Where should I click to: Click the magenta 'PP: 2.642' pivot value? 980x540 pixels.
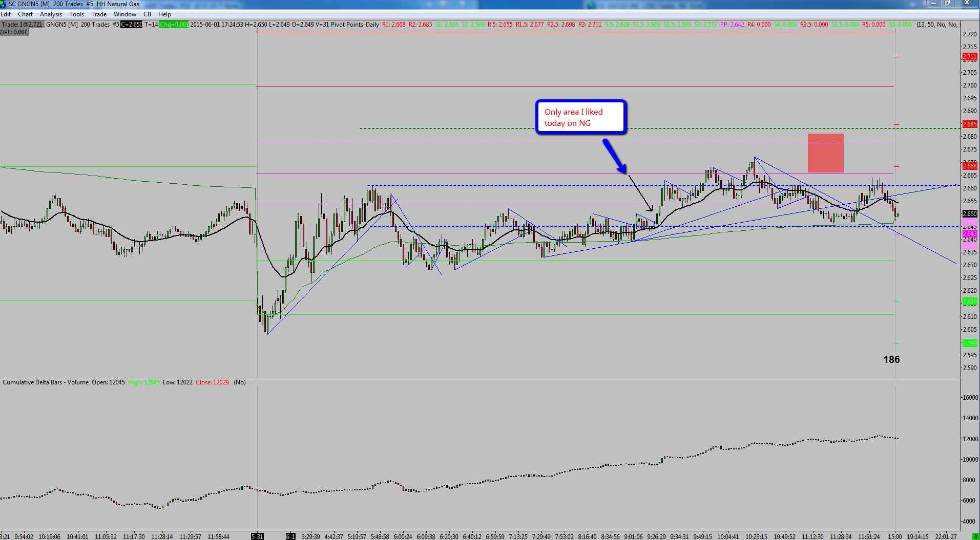732,25
